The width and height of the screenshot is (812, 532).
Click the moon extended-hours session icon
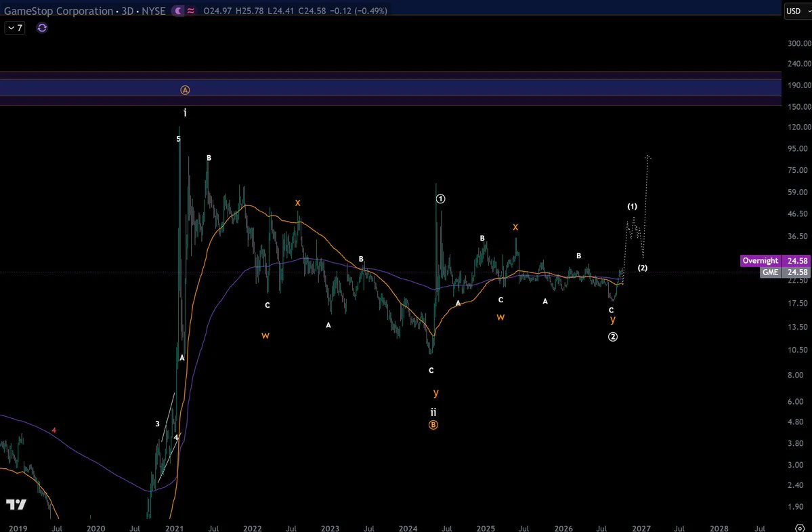tap(178, 10)
